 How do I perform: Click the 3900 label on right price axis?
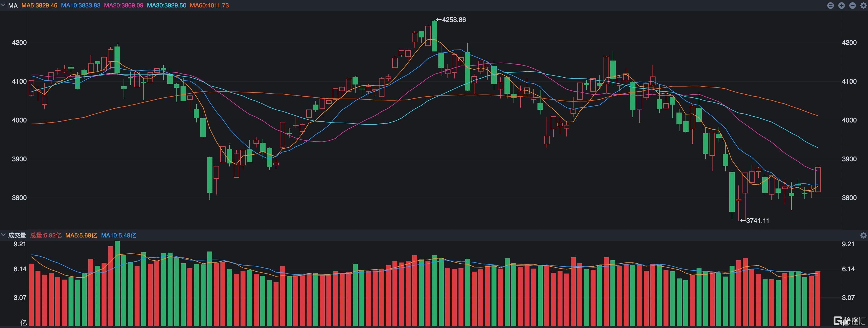849,159
